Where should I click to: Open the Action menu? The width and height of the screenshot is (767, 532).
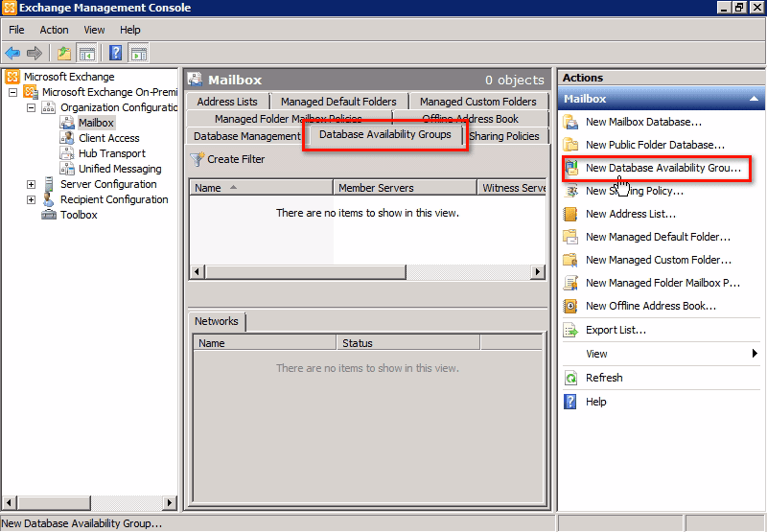click(x=54, y=30)
